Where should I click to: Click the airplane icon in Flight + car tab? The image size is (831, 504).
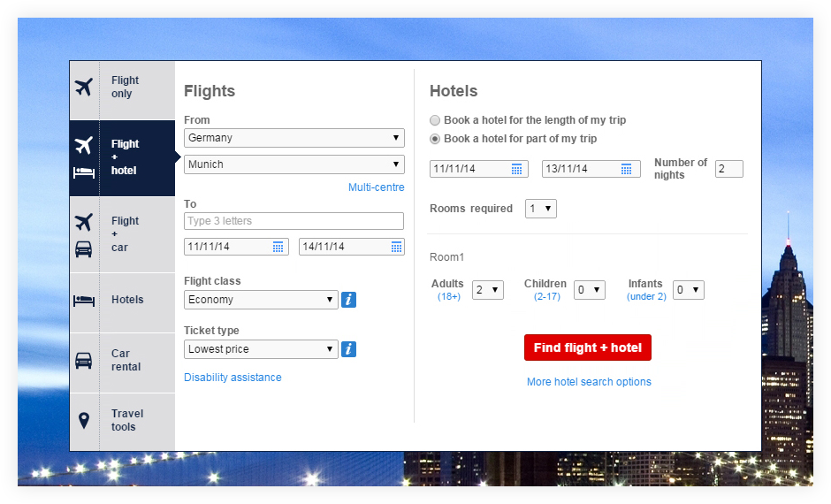tap(84, 222)
